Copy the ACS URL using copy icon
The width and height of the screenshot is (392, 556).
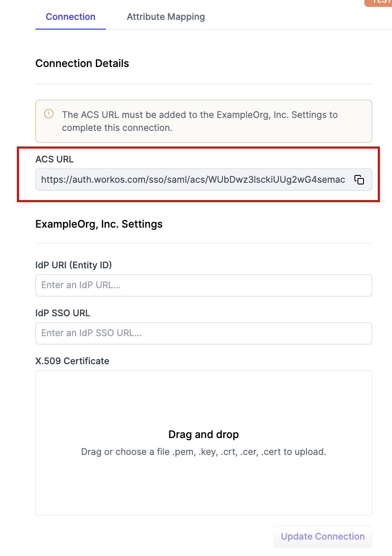359,180
